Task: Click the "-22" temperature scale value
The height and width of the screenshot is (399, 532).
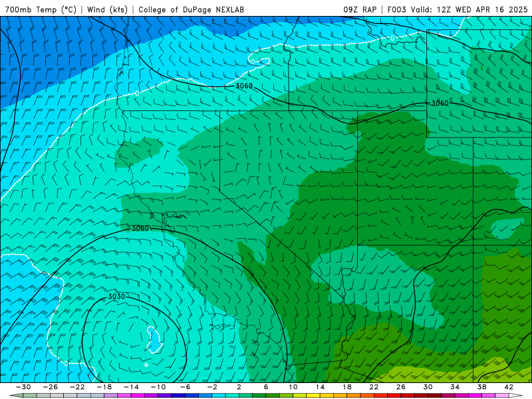Action: [77, 387]
